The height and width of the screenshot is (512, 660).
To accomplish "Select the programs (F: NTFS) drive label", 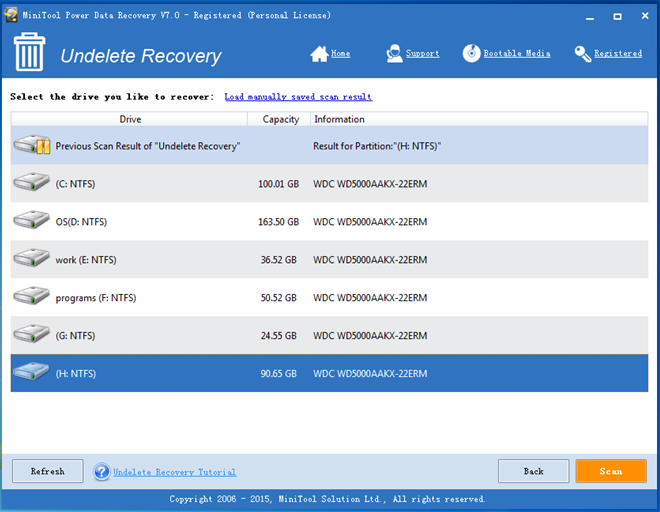I will coord(96,298).
